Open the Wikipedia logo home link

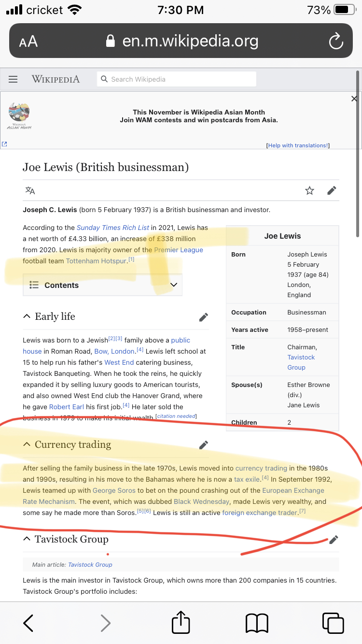(x=56, y=79)
